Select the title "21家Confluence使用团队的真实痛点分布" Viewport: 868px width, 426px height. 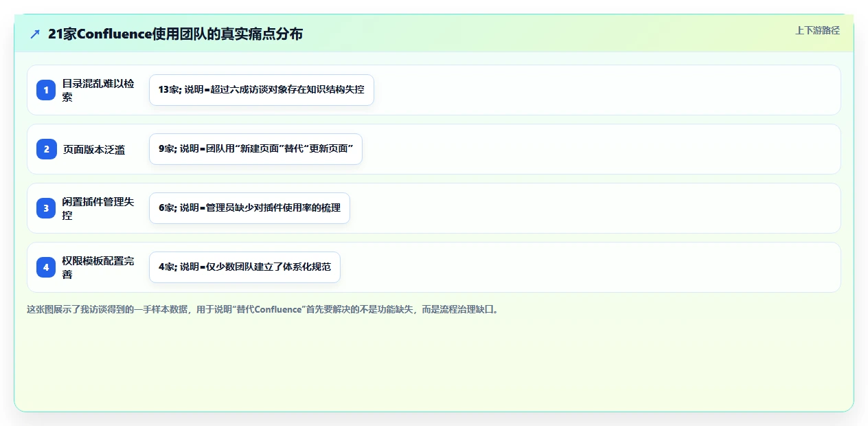point(175,34)
